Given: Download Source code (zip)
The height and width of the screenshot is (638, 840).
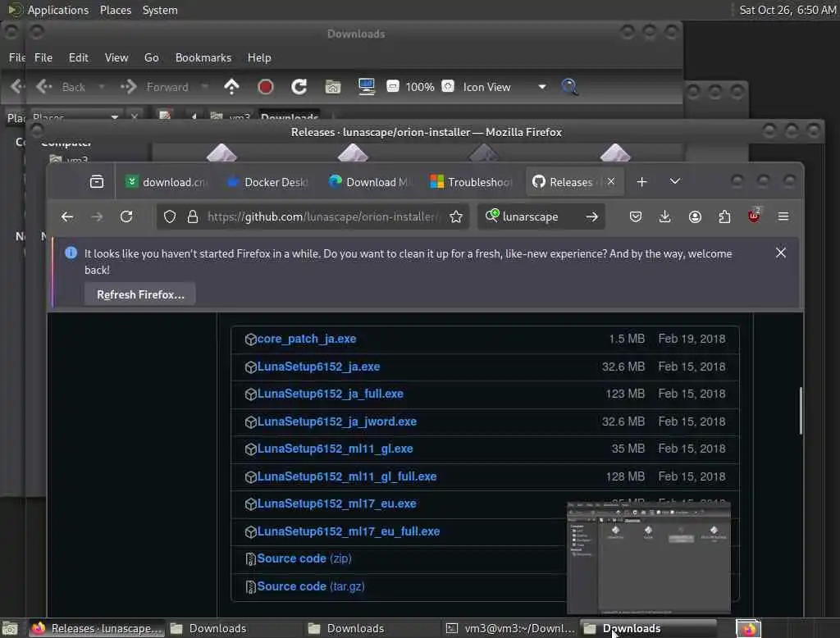Looking at the screenshot, I should [304, 558].
